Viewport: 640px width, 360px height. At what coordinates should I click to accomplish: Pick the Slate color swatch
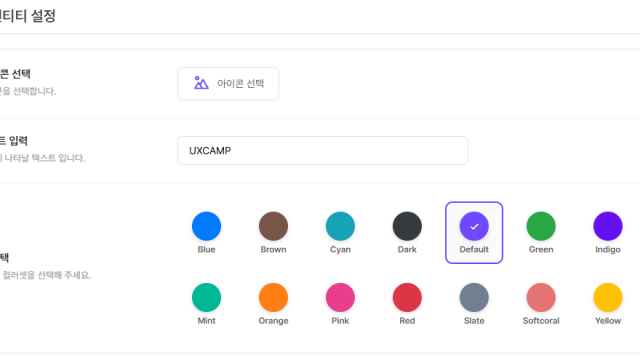click(474, 298)
